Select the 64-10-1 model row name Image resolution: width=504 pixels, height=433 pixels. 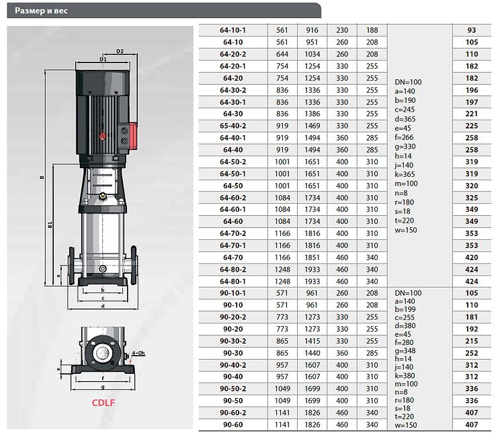tap(233, 30)
